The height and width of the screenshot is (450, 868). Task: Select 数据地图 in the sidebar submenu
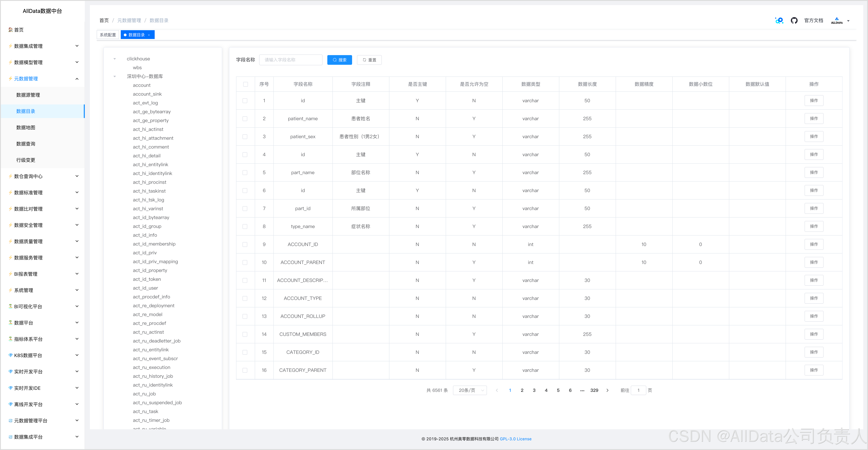26,128
